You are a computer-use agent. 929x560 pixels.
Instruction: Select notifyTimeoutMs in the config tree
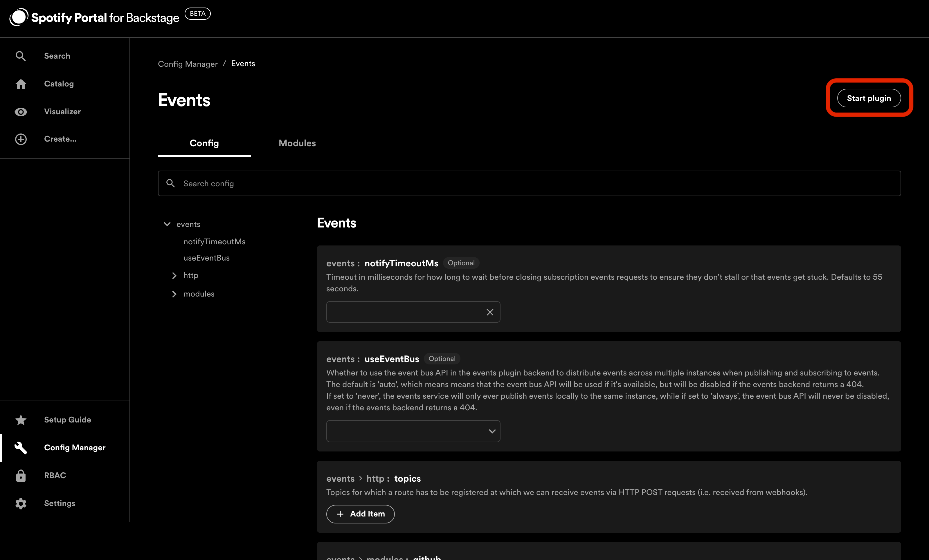[215, 242]
